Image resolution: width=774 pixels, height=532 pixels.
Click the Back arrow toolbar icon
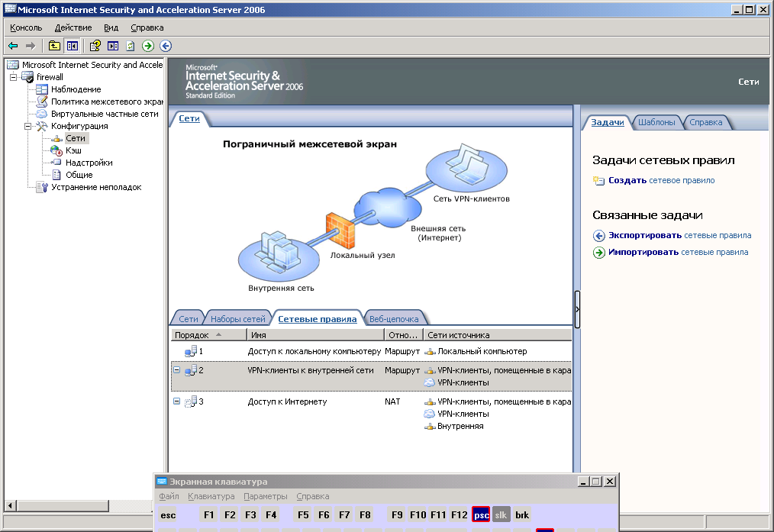click(13, 46)
